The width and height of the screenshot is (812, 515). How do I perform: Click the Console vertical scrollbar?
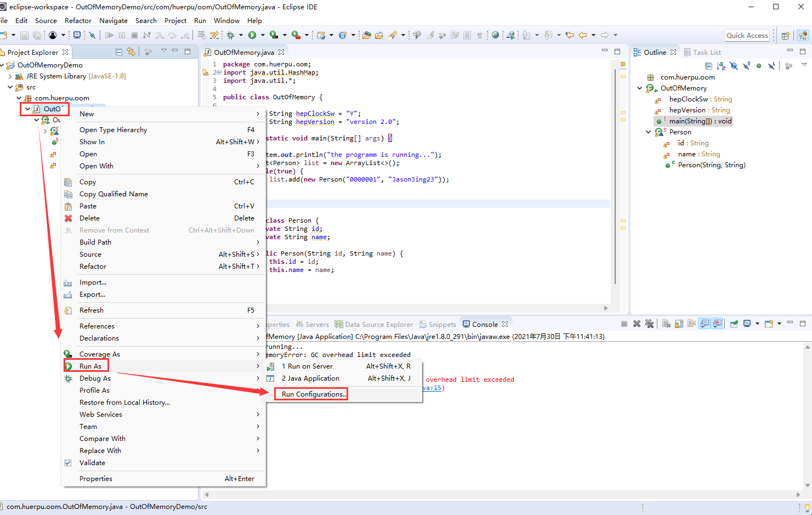click(807, 417)
